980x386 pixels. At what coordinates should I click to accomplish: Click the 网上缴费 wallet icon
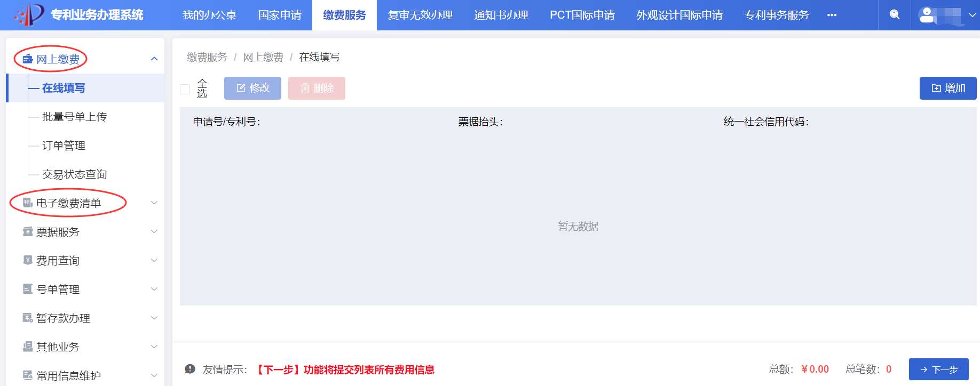pyautogui.click(x=28, y=59)
